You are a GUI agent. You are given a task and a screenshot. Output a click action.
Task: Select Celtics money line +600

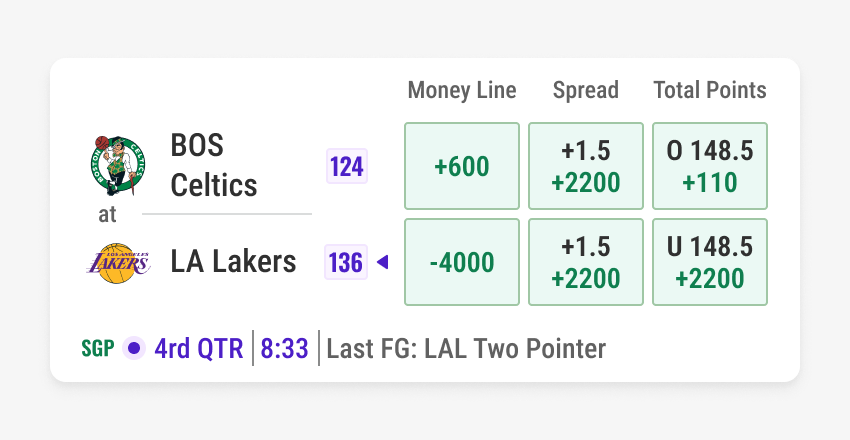point(462,166)
